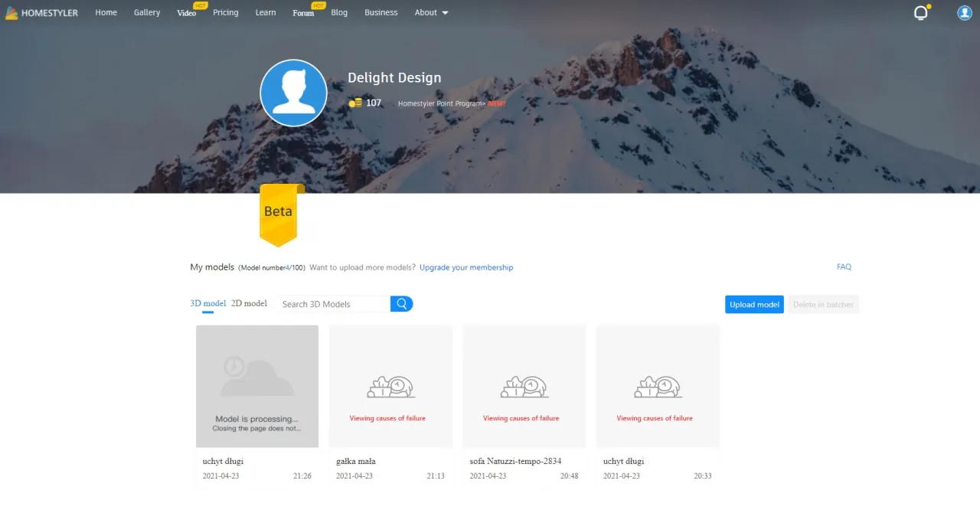Screen dimensions: 980x513
Task: Click the Upload model button
Action: pyautogui.click(x=754, y=305)
